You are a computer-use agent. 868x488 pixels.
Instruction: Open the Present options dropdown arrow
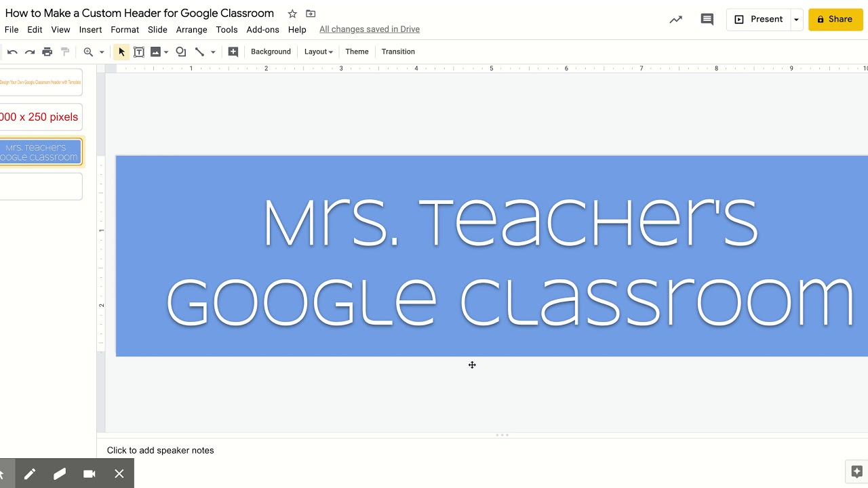click(x=796, y=20)
